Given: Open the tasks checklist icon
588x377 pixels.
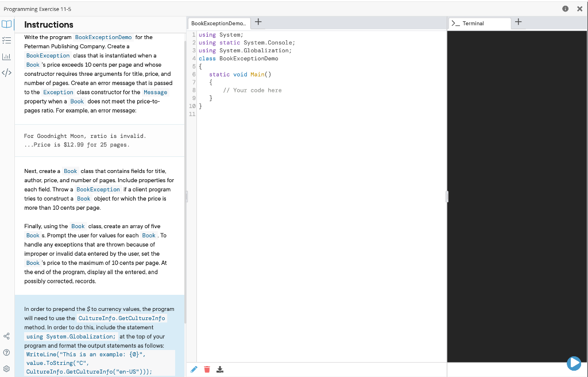Looking at the screenshot, I should tap(7, 41).
